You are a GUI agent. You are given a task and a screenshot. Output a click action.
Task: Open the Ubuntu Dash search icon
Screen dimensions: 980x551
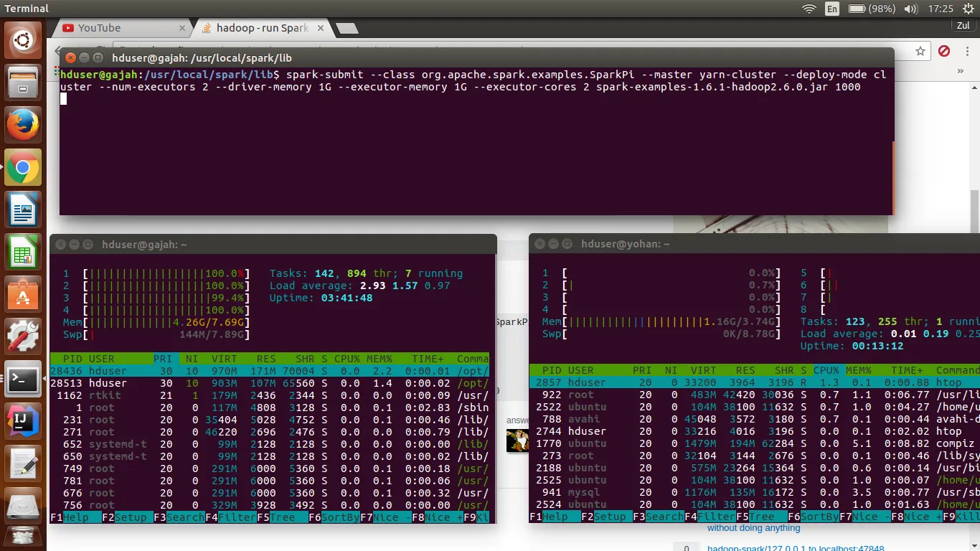tap(23, 40)
